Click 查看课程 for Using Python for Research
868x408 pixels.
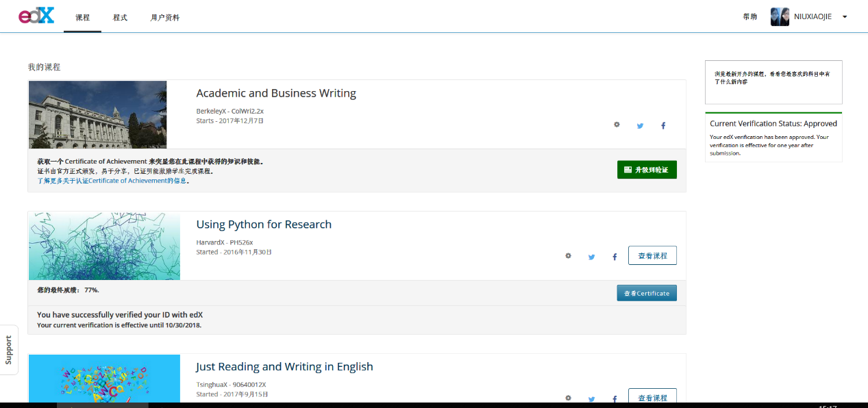(x=652, y=255)
